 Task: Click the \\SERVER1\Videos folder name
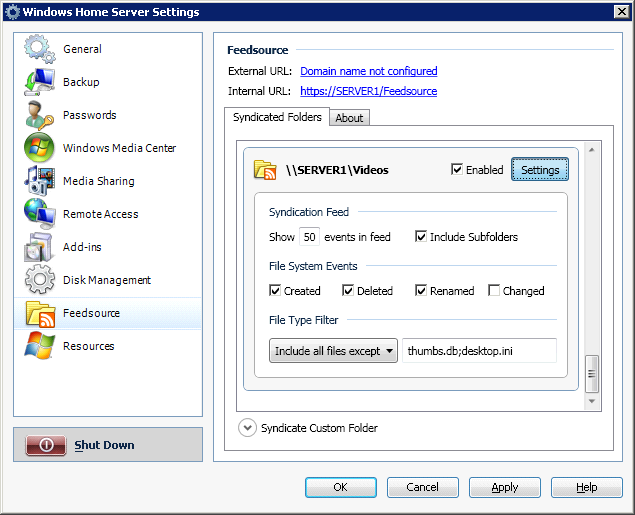[x=337, y=170]
